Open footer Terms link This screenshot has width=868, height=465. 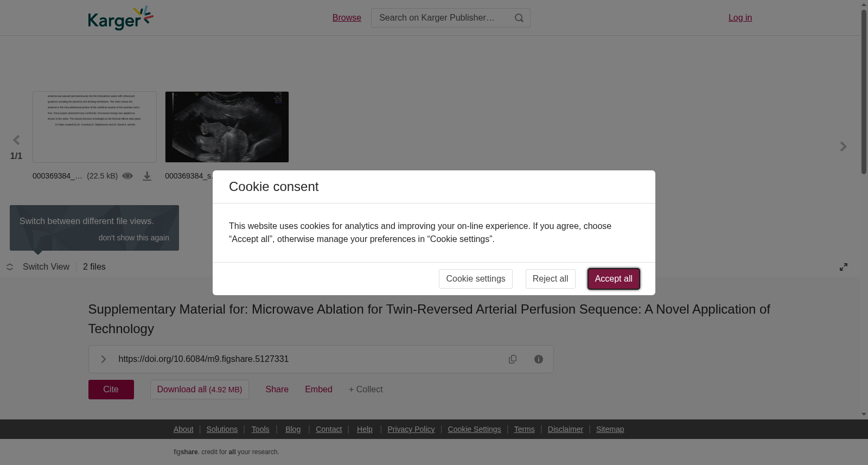tap(524, 429)
